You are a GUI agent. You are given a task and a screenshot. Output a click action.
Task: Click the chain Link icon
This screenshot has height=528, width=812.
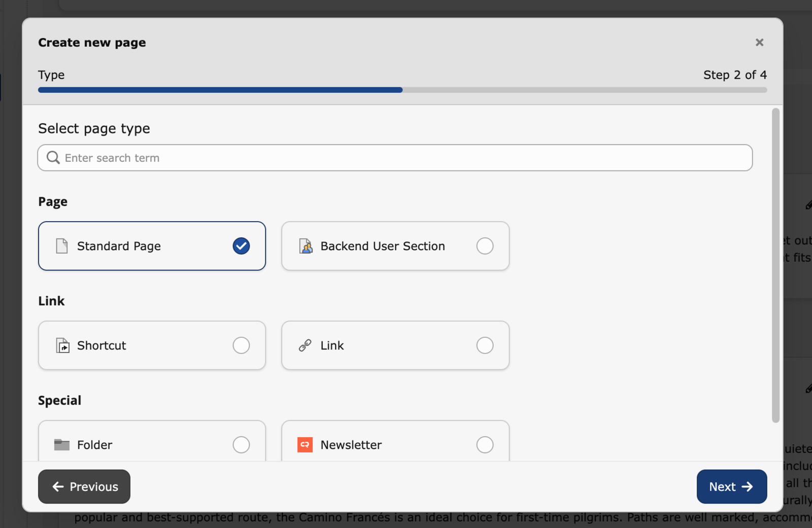pyautogui.click(x=305, y=345)
